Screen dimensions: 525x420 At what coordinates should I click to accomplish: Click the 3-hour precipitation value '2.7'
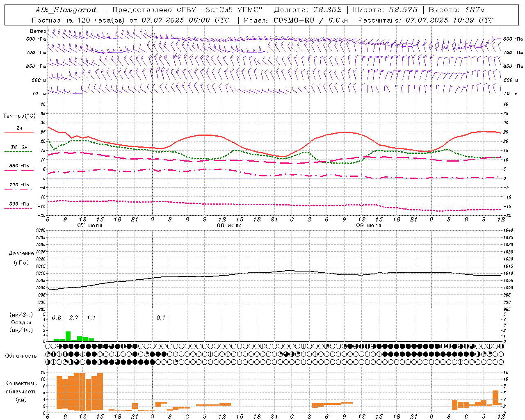tap(74, 317)
